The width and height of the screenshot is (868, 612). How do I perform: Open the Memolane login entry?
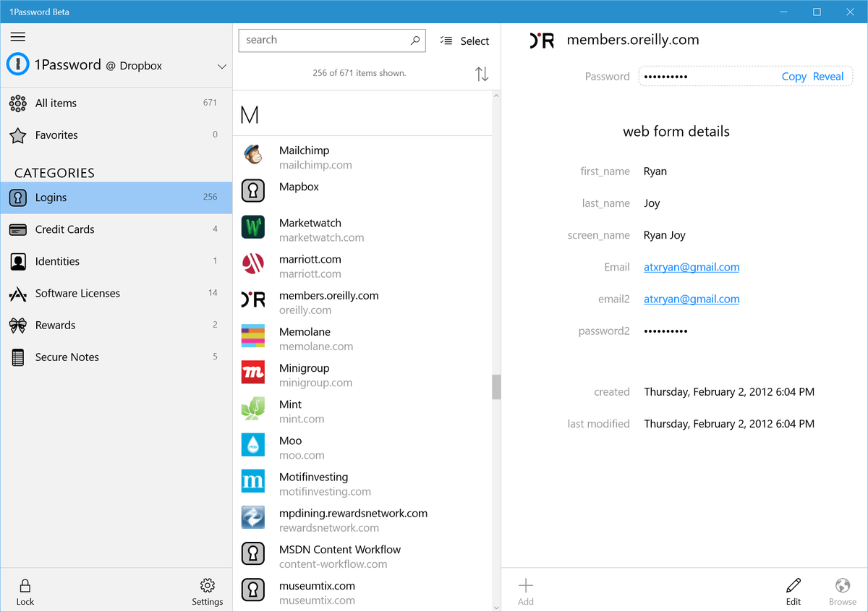(362, 339)
